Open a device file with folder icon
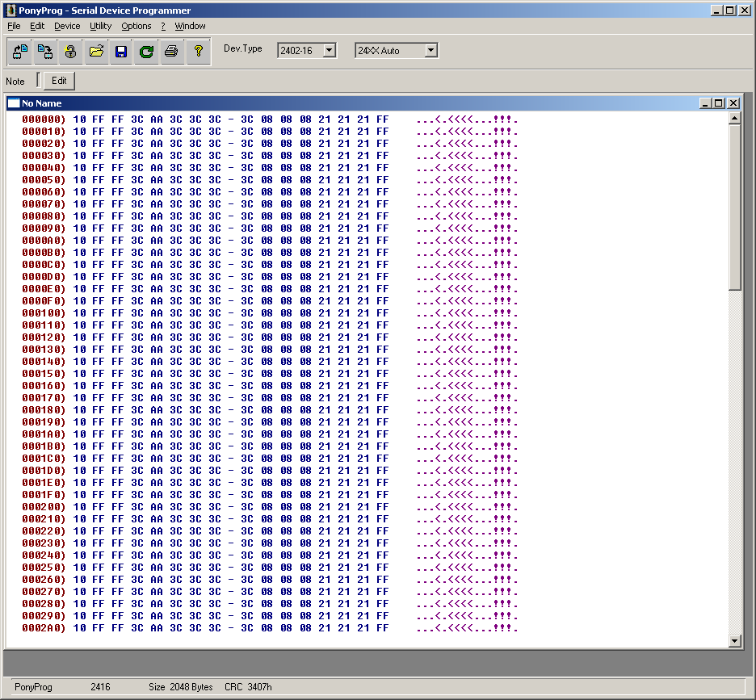The width and height of the screenshot is (756, 700). pos(96,52)
